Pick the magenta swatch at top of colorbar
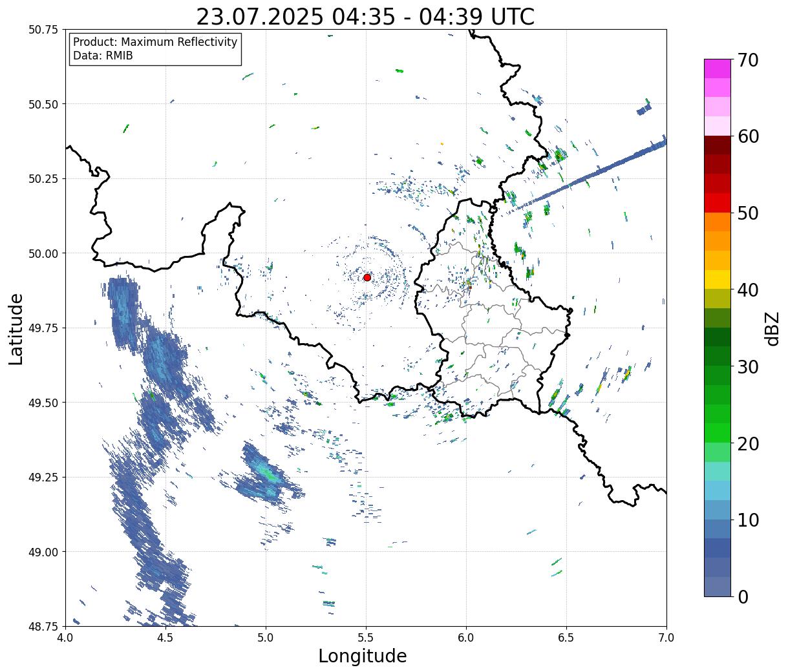 [x=718, y=68]
